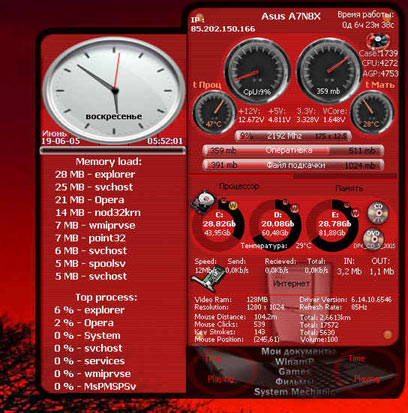This screenshot has width=408, height=413.
Task: Click the cooling fan icon
Action: (378, 41)
